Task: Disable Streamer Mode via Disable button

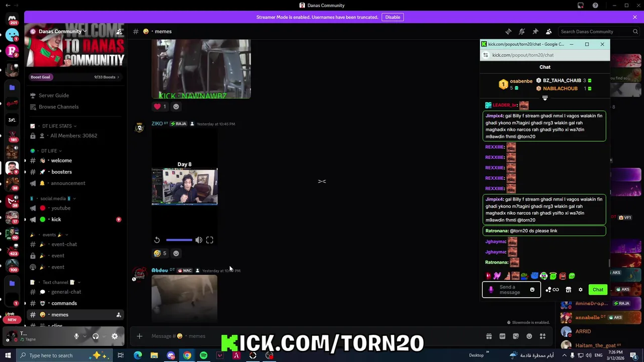Action: pos(392,17)
